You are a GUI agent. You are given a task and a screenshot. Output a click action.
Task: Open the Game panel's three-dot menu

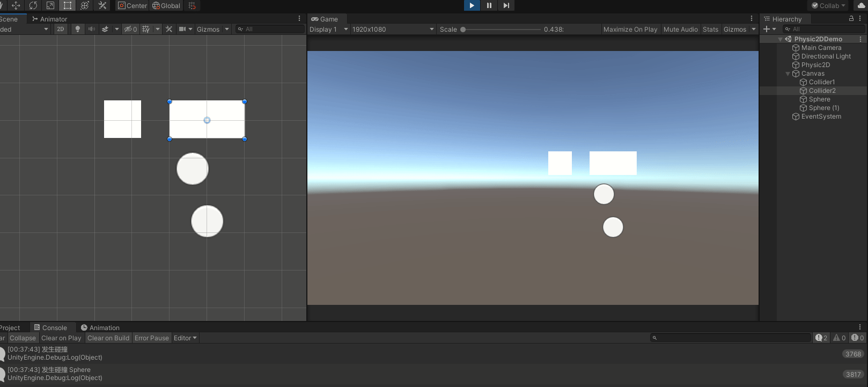pyautogui.click(x=752, y=19)
